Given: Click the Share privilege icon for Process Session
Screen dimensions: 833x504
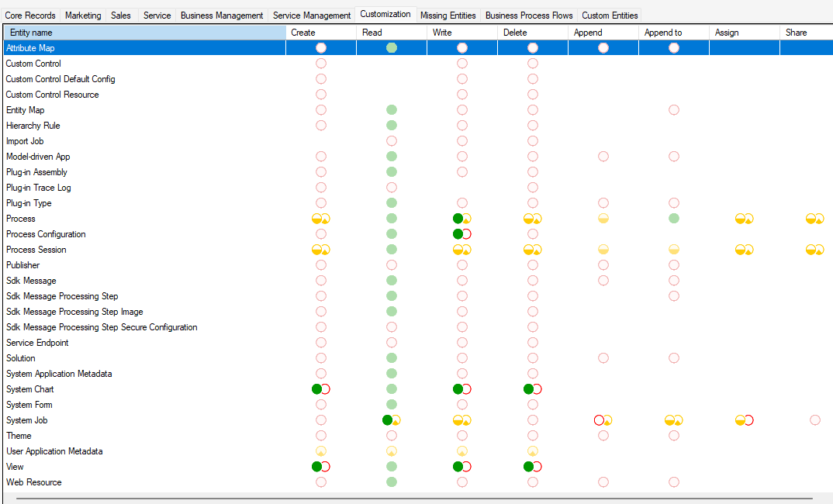Looking at the screenshot, I should coord(814,250).
